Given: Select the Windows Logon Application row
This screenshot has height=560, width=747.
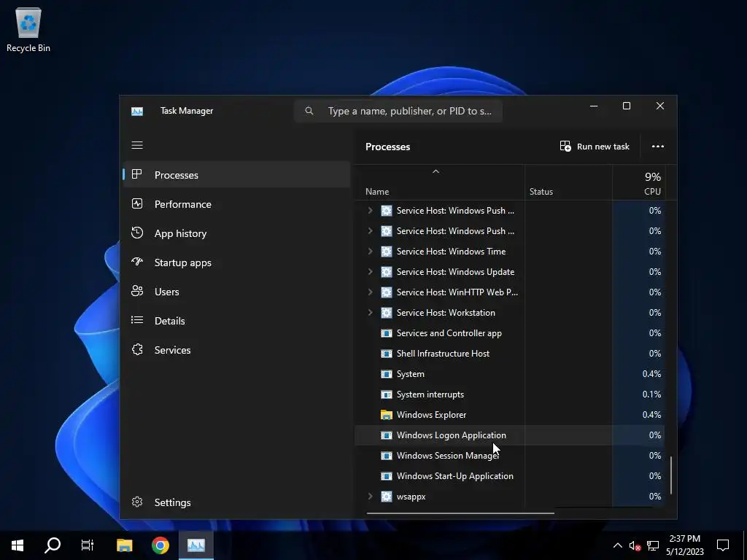Looking at the screenshot, I should [510, 435].
